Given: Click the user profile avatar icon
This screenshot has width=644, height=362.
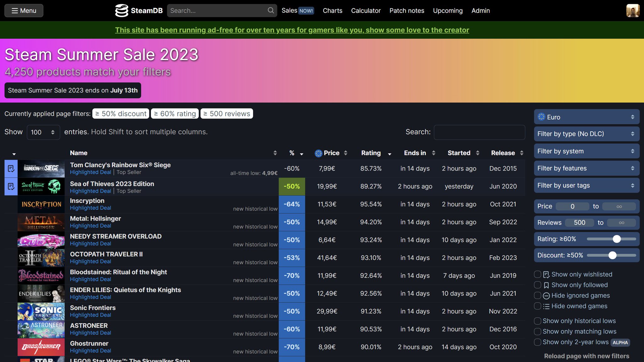Looking at the screenshot, I should 632,11.
